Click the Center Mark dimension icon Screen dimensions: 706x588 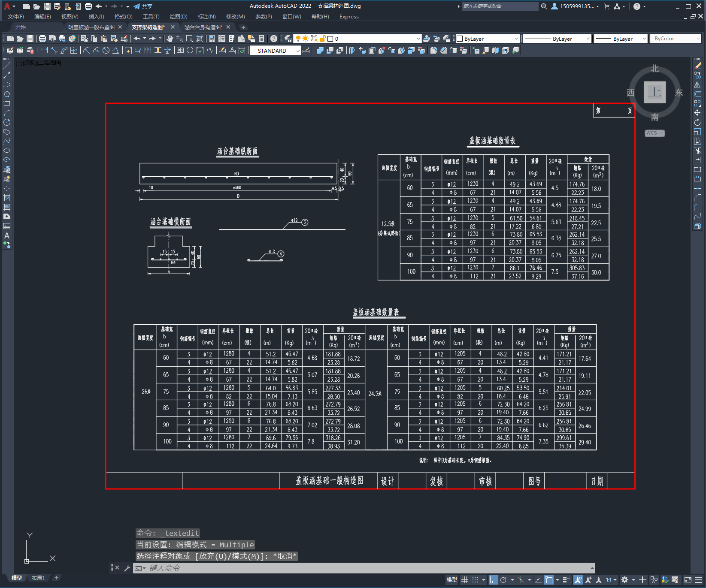click(x=190, y=50)
